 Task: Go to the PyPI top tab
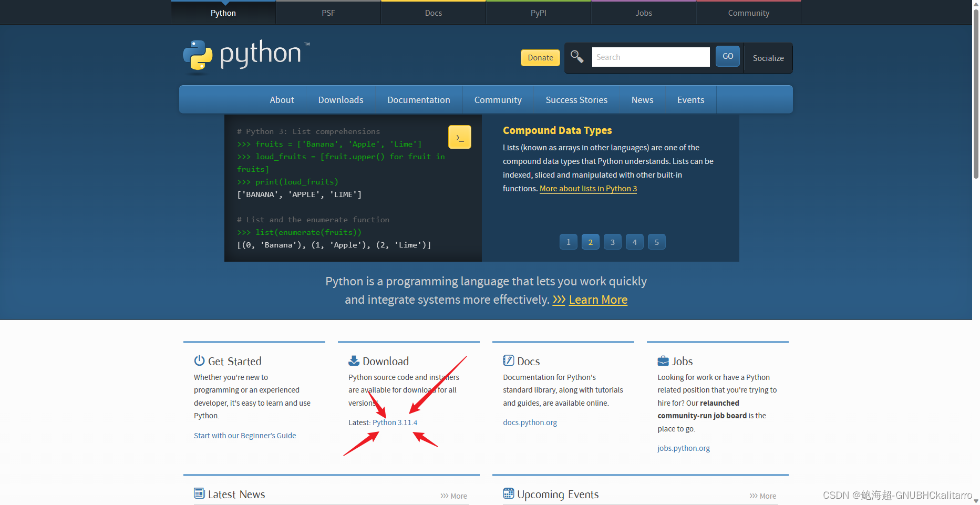pyautogui.click(x=539, y=13)
